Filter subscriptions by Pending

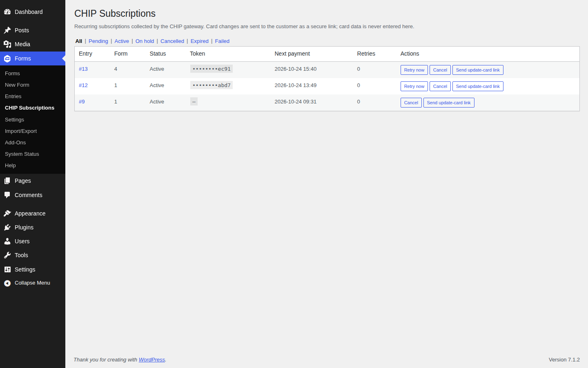coord(98,41)
